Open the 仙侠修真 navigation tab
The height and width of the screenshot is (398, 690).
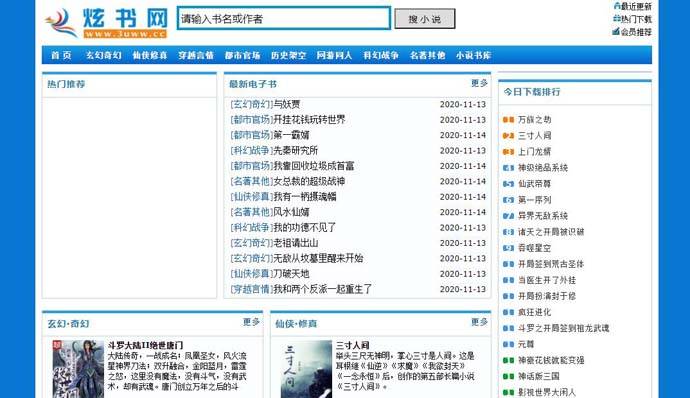(150, 55)
